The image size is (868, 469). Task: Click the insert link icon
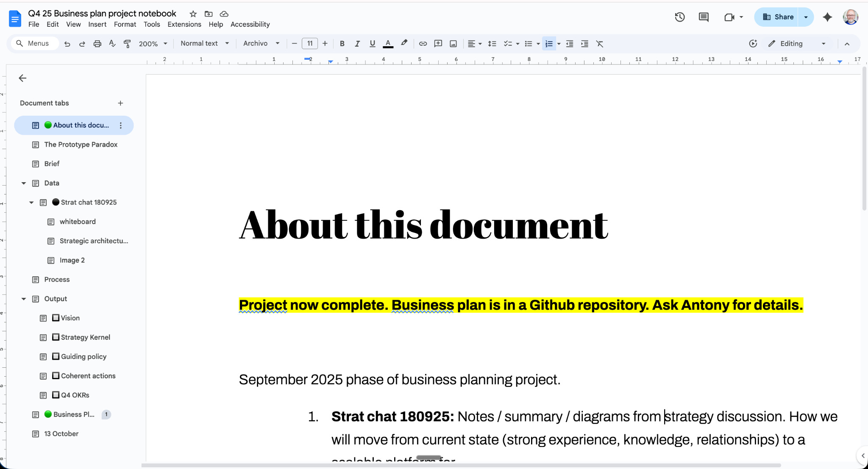pos(423,44)
